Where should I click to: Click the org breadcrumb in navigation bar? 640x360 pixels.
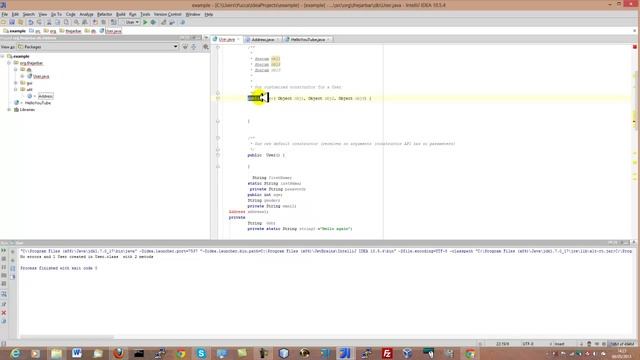coord(49,31)
